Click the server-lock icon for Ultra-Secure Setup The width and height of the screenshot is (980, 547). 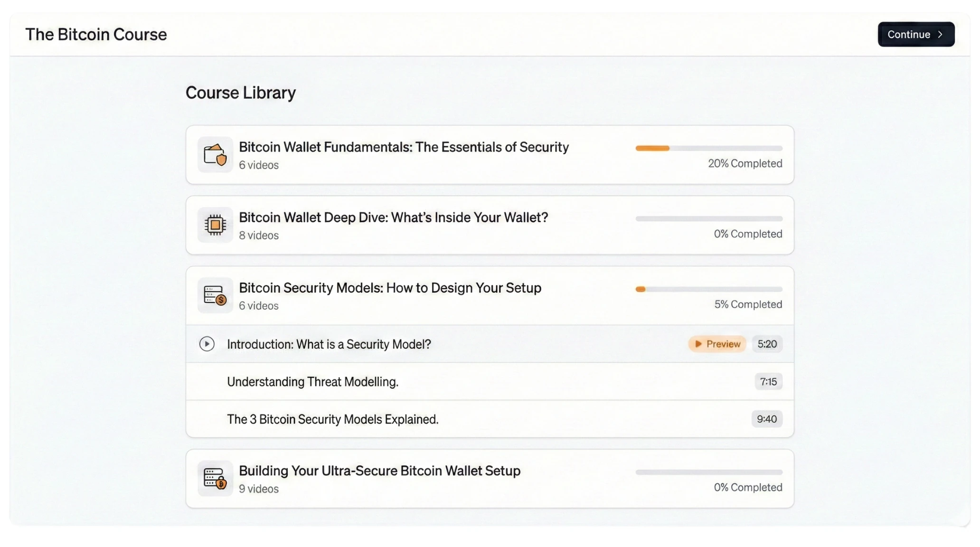click(x=215, y=478)
